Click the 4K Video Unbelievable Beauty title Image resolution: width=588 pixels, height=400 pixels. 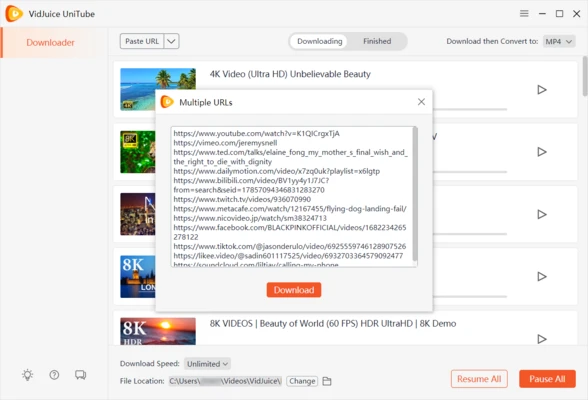click(290, 74)
